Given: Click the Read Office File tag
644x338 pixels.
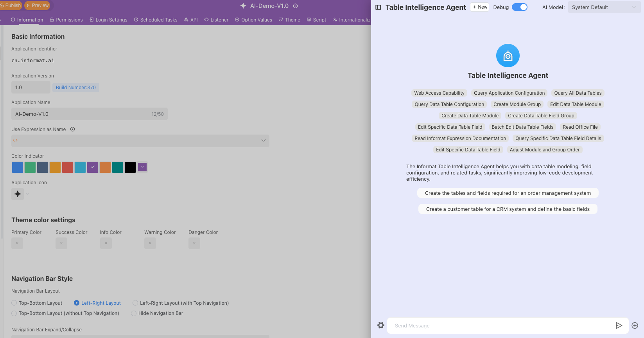Looking at the screenshot, I should pos(580,127).
